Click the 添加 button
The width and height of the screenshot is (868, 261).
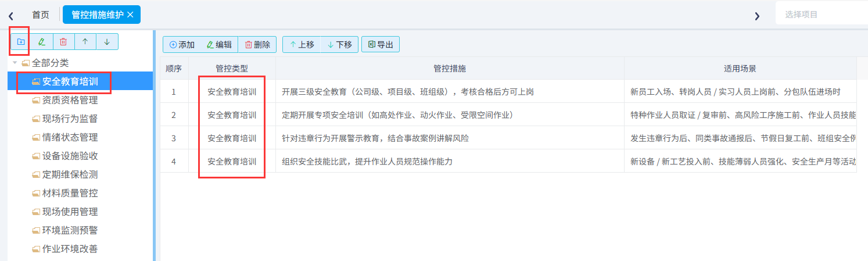182,44
